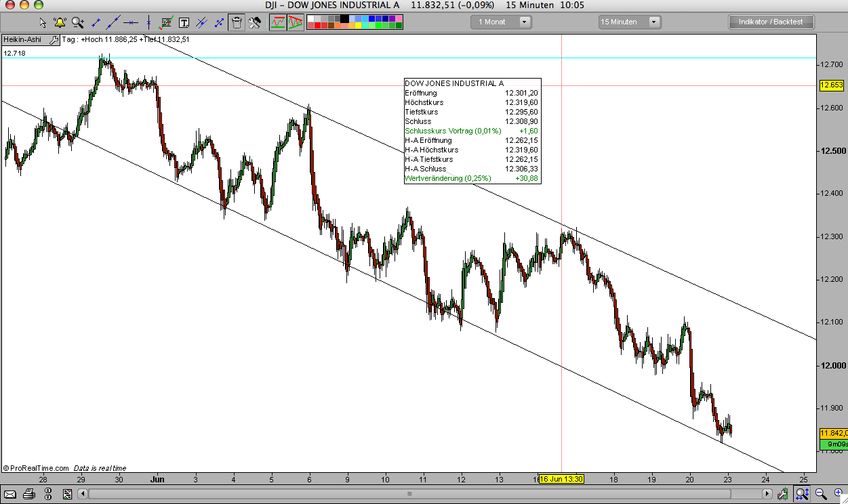Select the line segment drawing tool

(x=96, y=22)
